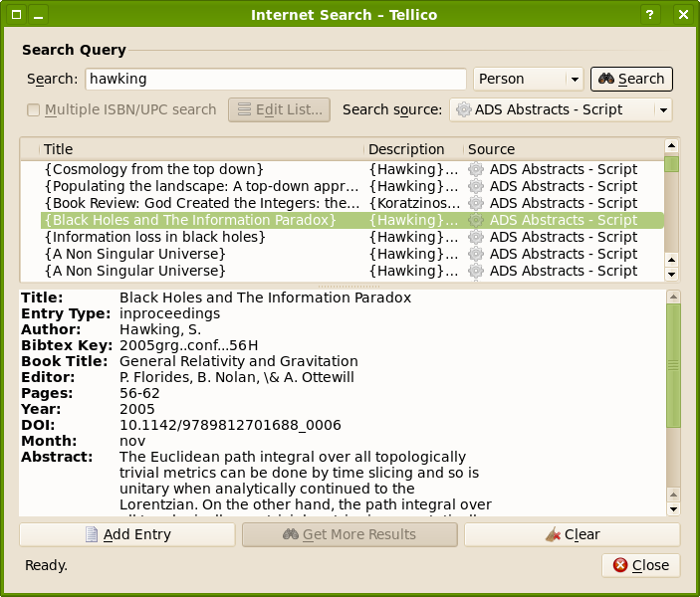
Task: Click the Book Title General Relativity and Gravitation
Action: (x=239, y=361)
